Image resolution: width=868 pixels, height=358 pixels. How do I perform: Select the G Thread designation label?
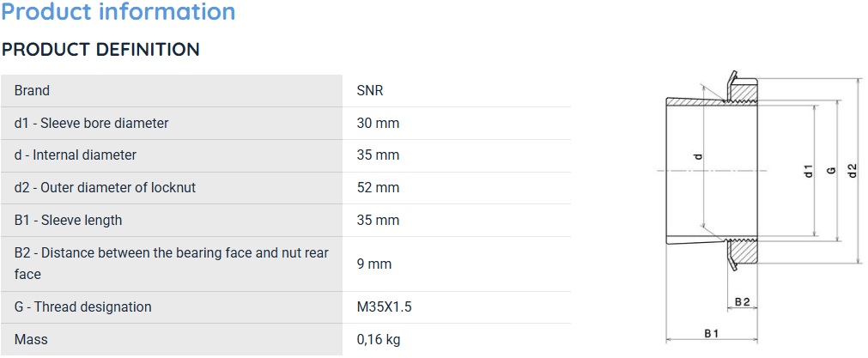click(83, 306)
